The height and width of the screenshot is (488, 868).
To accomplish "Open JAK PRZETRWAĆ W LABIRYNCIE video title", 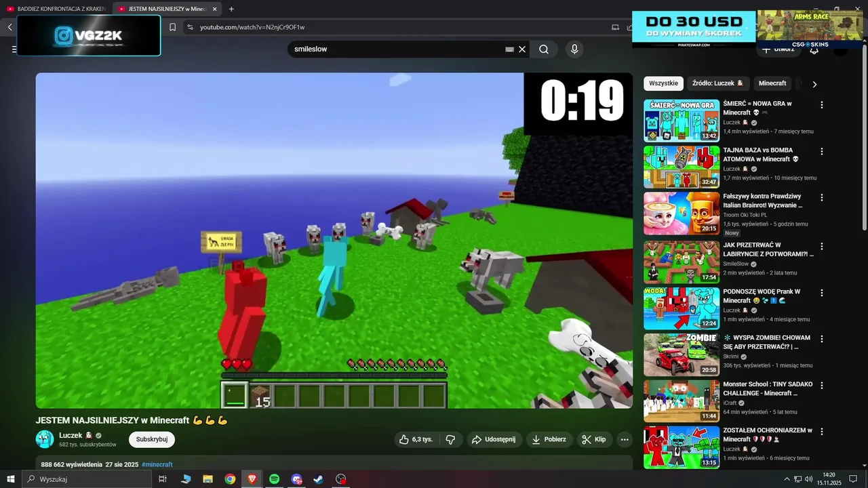I will tap(768, 249).
